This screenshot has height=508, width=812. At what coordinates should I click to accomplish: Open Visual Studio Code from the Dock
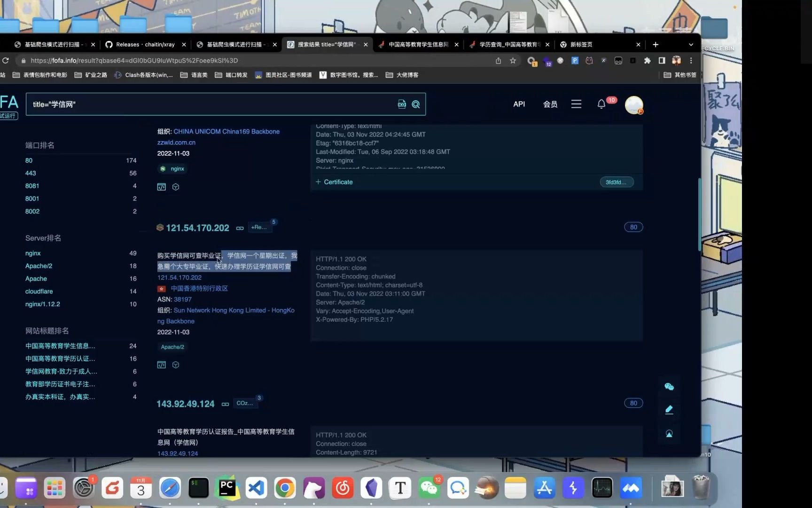[x=256, y=488]
